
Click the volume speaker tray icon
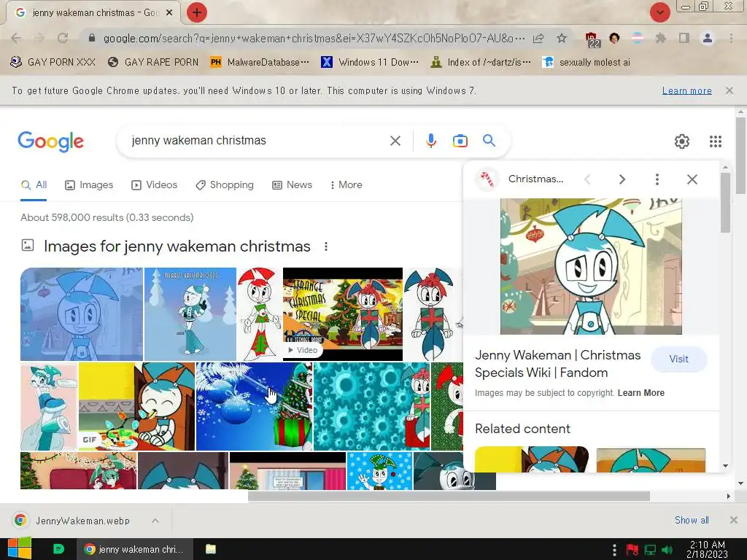pyautogui.click(x=667, y=550)
